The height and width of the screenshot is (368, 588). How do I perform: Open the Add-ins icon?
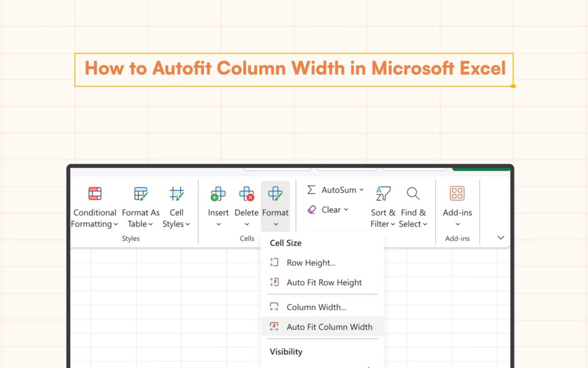click(x=457, y=194)
